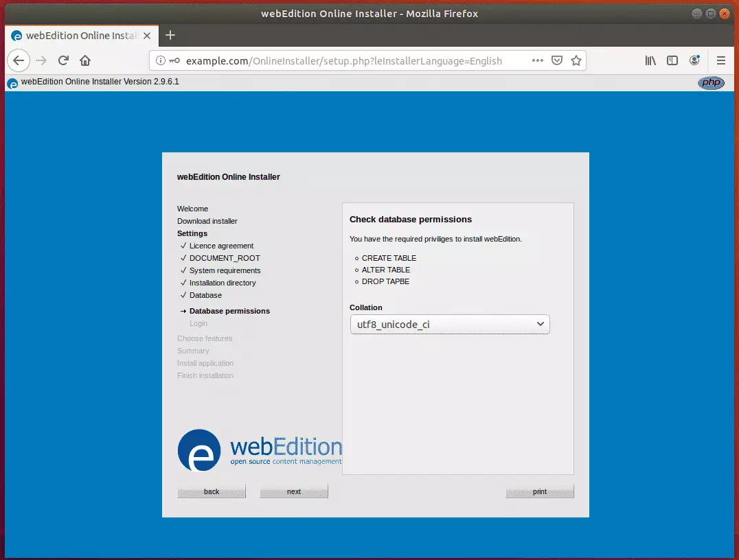Select the System requirements step
This screenshot has height=560, width=739.
(x=225, y=270)
